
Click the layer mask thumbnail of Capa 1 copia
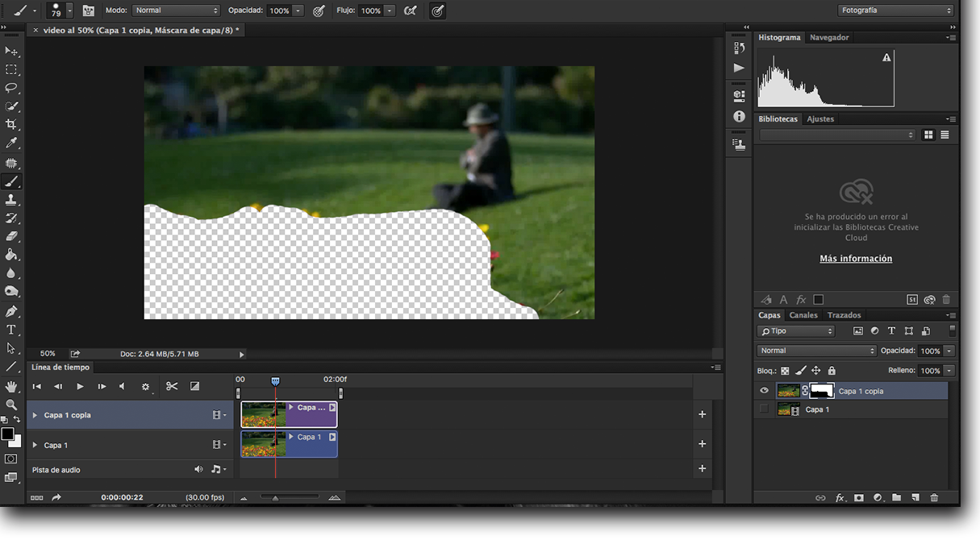coord(822,391)
